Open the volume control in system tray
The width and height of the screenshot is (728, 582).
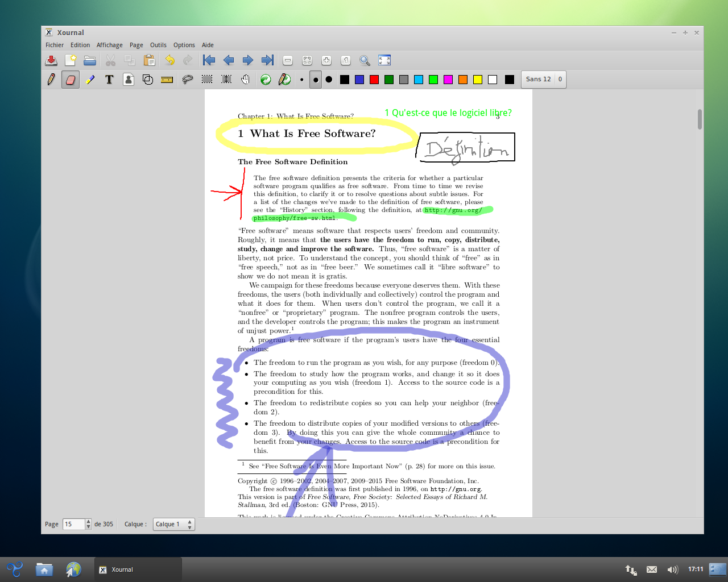click(673, 569)
